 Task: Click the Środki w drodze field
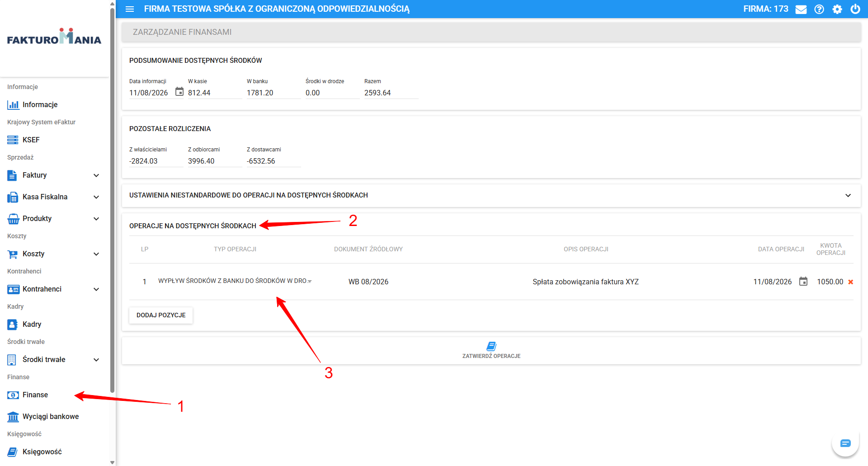coord(332,93)
